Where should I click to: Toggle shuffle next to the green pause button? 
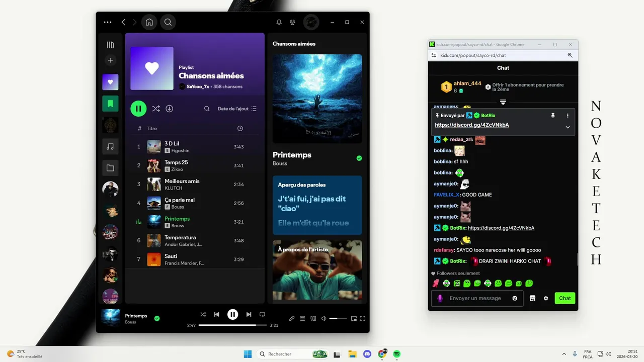[156, 109]
